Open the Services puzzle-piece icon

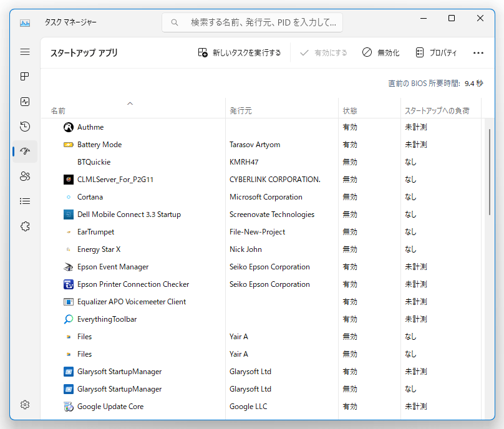pyautogui.click(x=25, y=226)
